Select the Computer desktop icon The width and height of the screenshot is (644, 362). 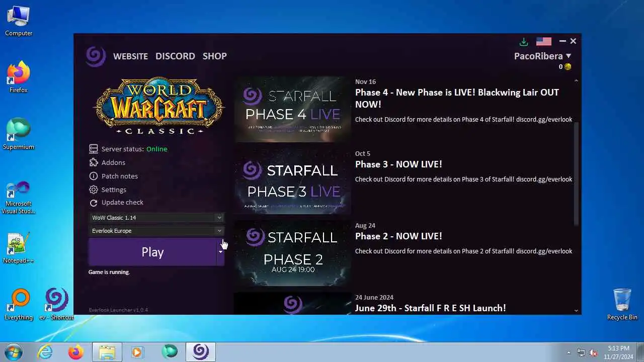point(19,21)
